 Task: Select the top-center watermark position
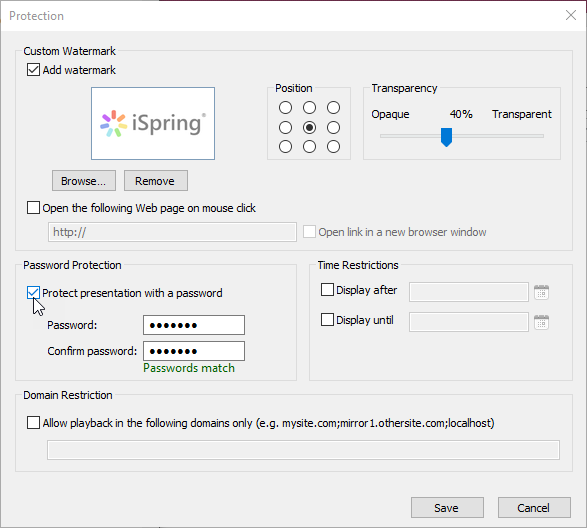pyautogui.click(x=309, y=107)
